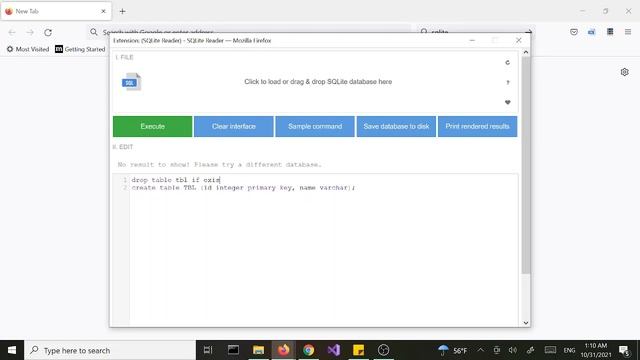The width and height of the screenshot is (640, 360).
Task: Click Save database to disk
Action: 396,127
